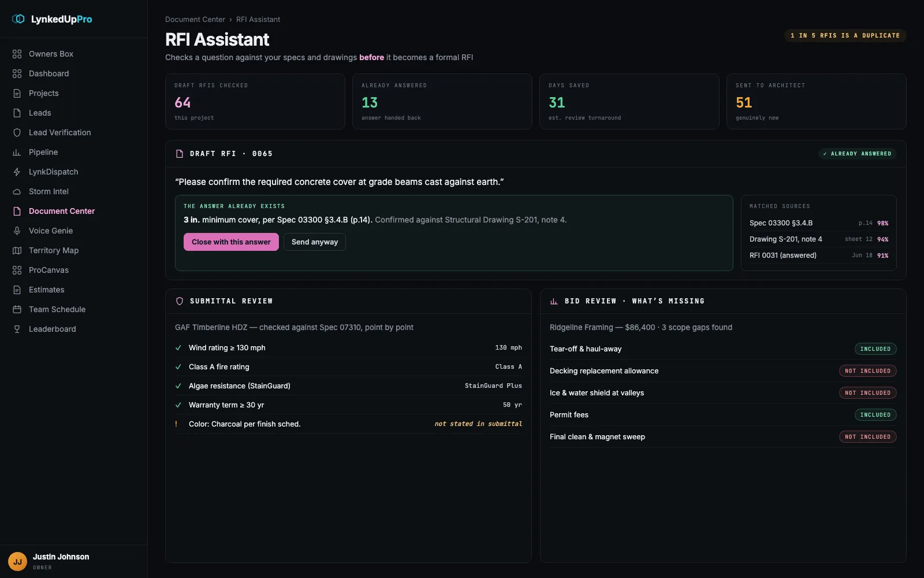Click the Pipeline chart icon

click(x=17, y=152)
